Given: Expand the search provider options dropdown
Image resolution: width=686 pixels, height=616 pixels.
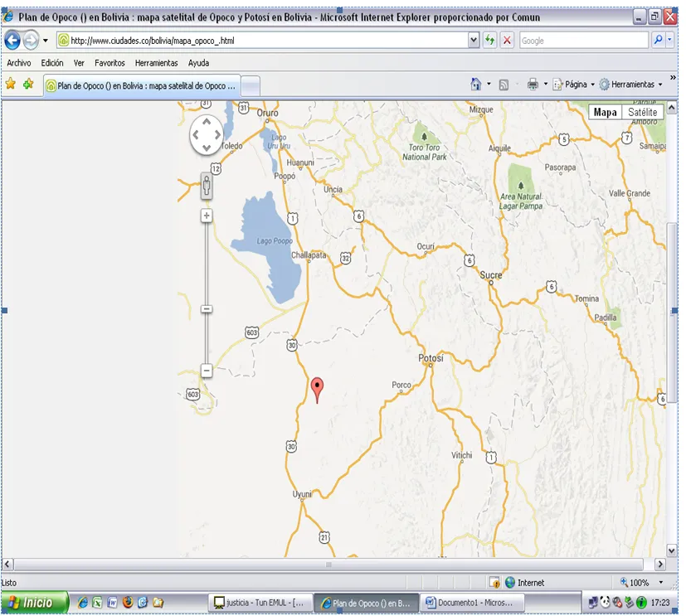Looking at the screenshot, I should (669, 41).
